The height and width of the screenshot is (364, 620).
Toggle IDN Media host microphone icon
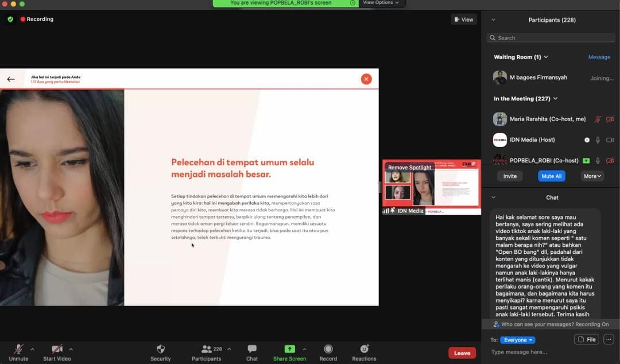(x=598, y=140)
